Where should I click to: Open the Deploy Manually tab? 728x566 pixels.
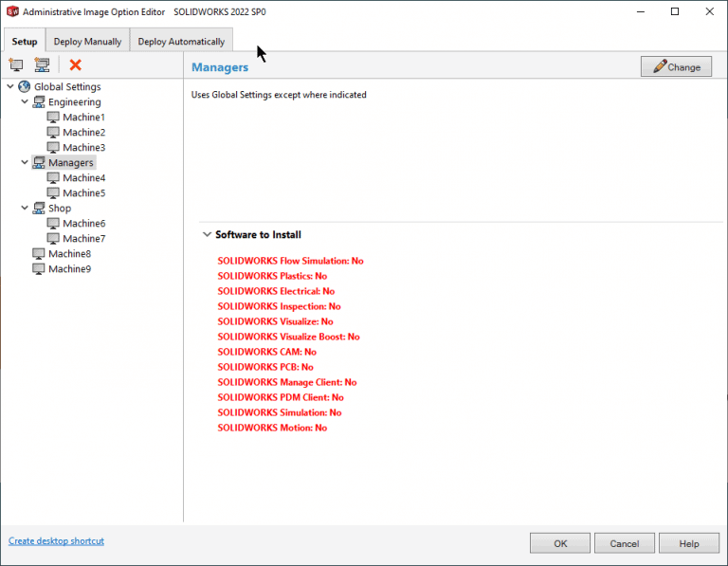pos(88,42)
